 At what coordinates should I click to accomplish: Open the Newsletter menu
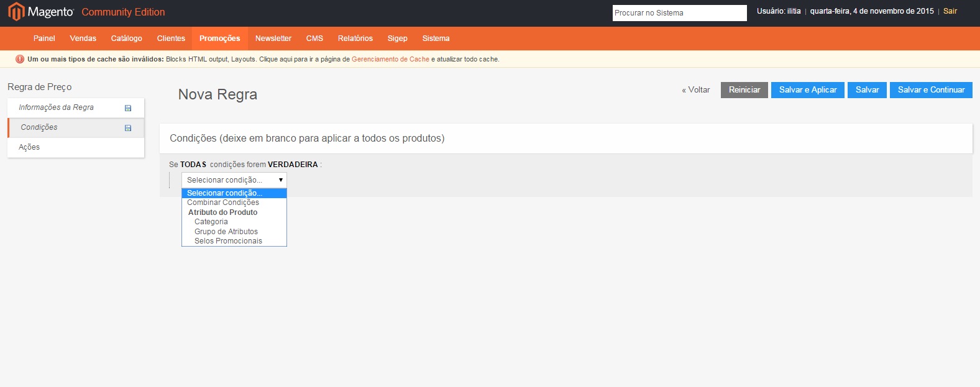click(273, 39)
